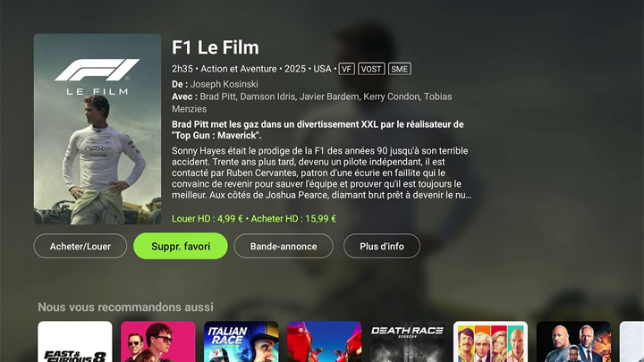644x362 pixels.
Task: Open the pink Baby Driver-style poster
Action: click(x=158, y=341)
